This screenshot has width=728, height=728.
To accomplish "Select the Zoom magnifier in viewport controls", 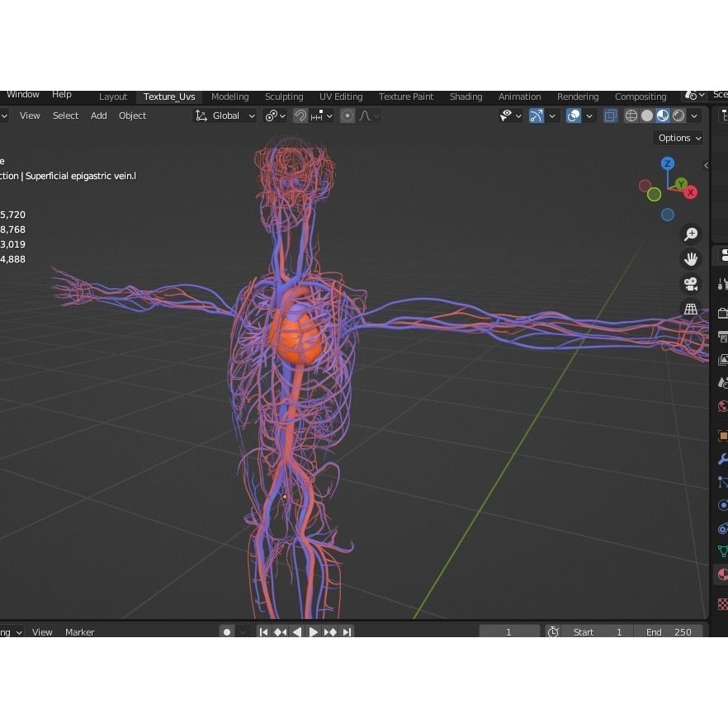I will 691,234.
